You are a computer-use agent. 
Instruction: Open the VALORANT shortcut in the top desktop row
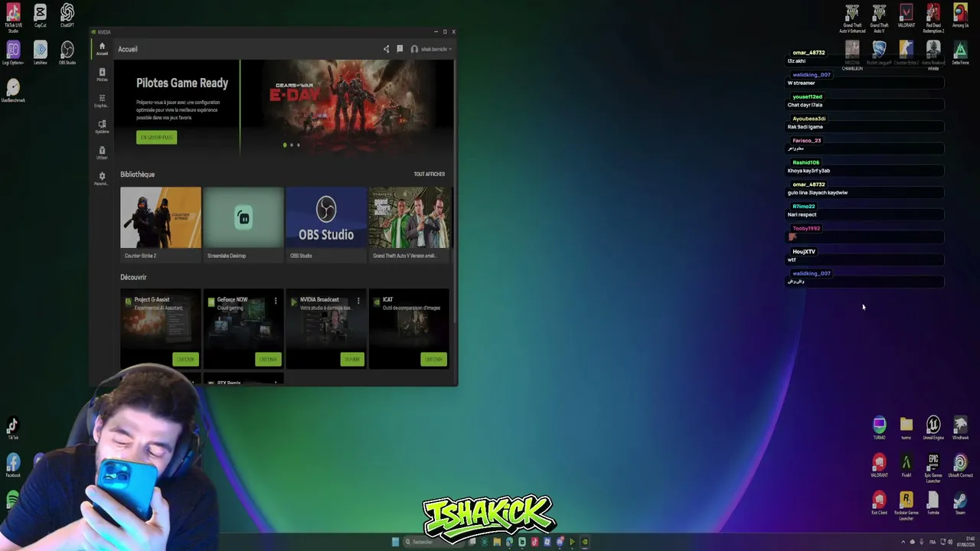pos(906,16)
